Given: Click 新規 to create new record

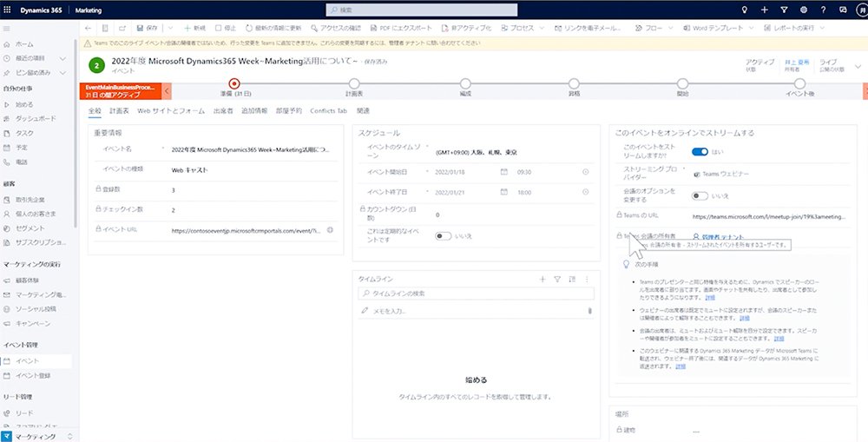Looking at the screenshot, I should click(194, 28).
